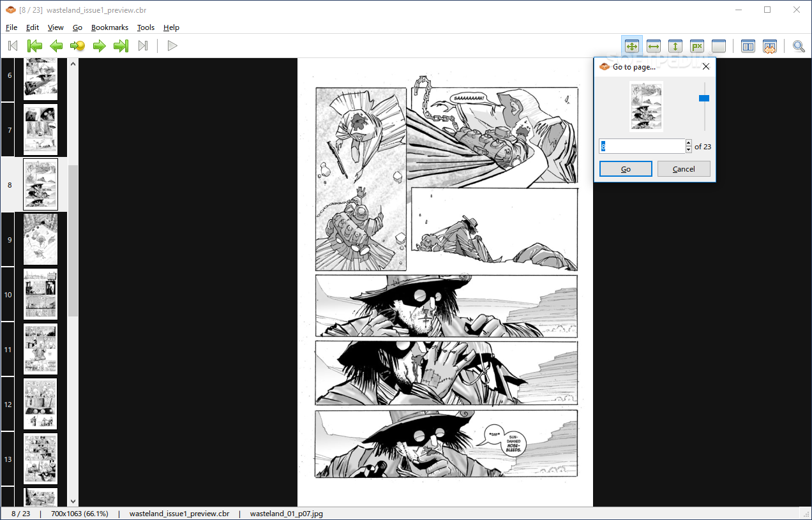
Task: Select page 11 thumbnail in sidebar
Action: (40, 349)
